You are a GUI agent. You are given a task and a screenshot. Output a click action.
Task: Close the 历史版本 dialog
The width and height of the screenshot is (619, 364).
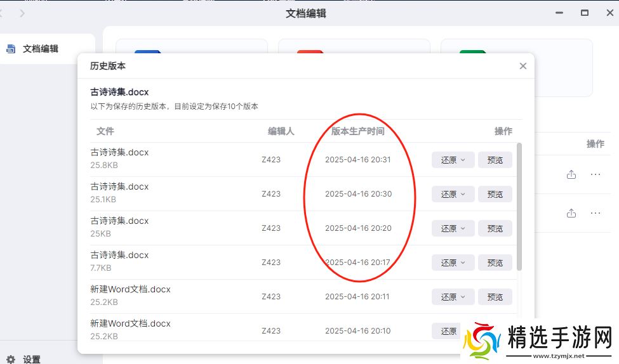coord(522,66)
